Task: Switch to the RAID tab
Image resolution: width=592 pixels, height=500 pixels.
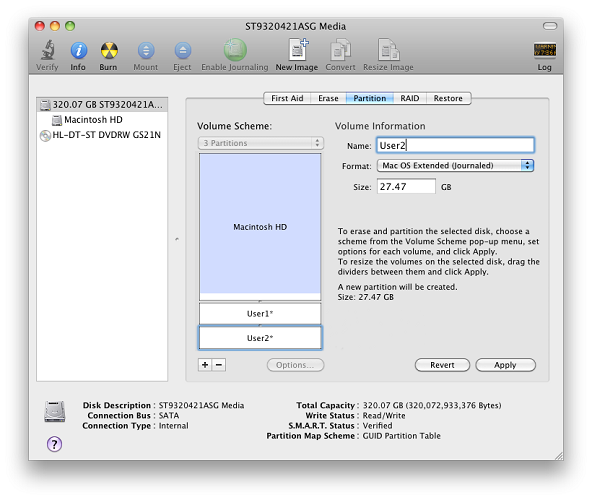Action: [x=410, y=98]
